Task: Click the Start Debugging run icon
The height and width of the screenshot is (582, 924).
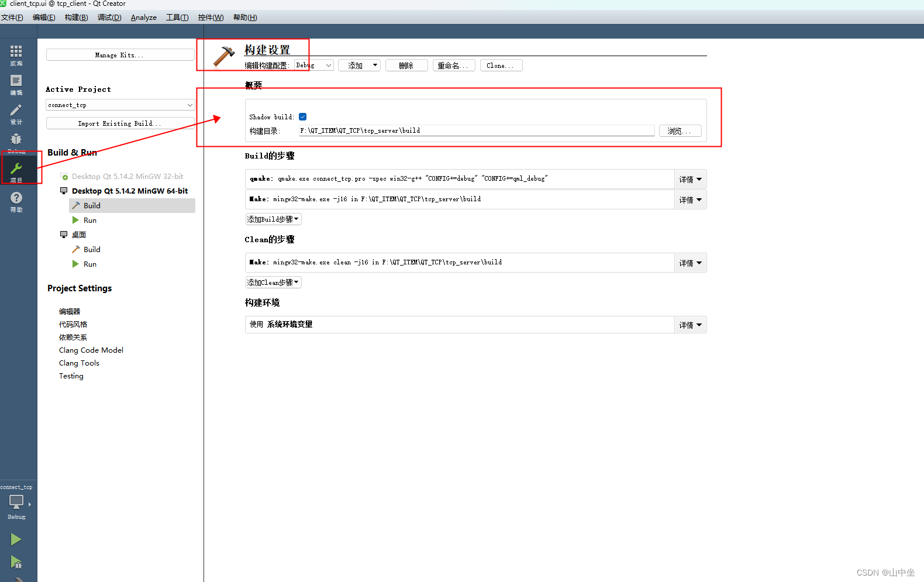Action: (x=16, y=562)
